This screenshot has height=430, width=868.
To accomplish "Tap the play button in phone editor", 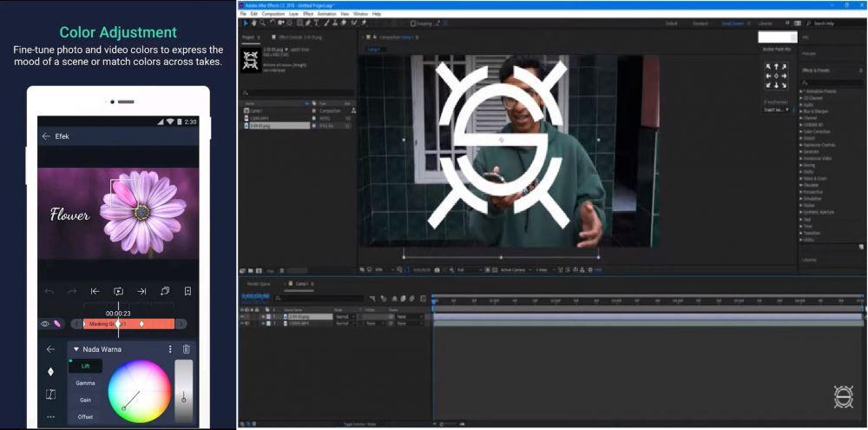I will click(x=118, y=292).
